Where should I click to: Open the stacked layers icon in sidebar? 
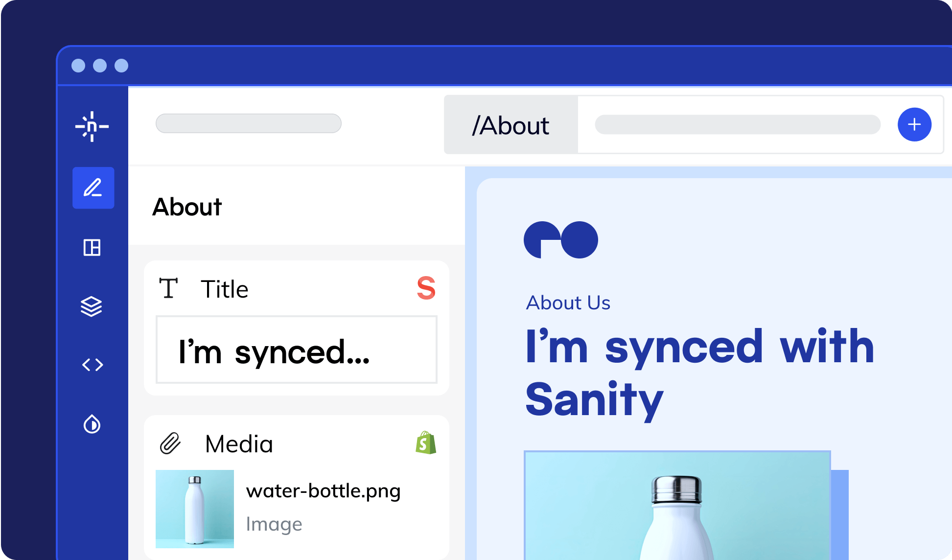pyautogui.click(x=92, y=307)
